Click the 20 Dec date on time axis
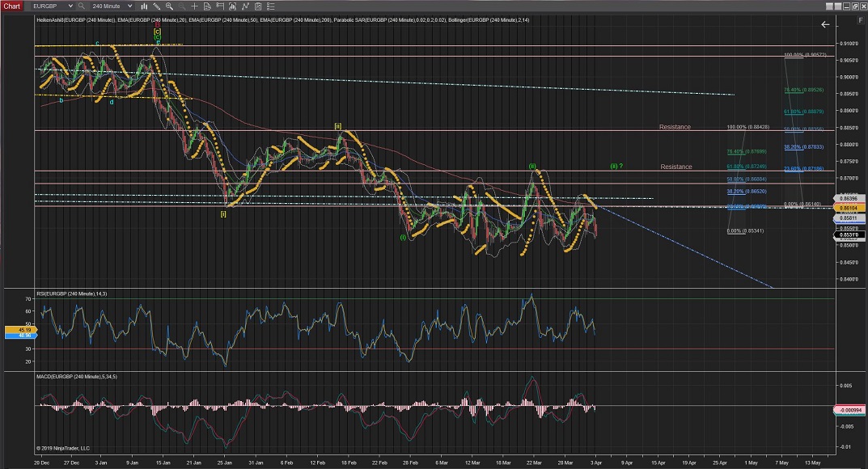The height and width of the screenshot is (469, 868). click(41, 463)
